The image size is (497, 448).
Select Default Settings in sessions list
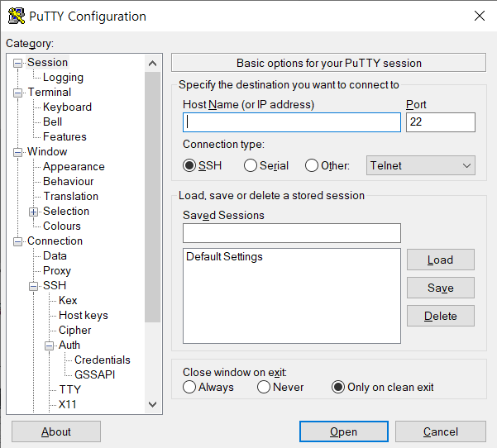pos(224,256)
